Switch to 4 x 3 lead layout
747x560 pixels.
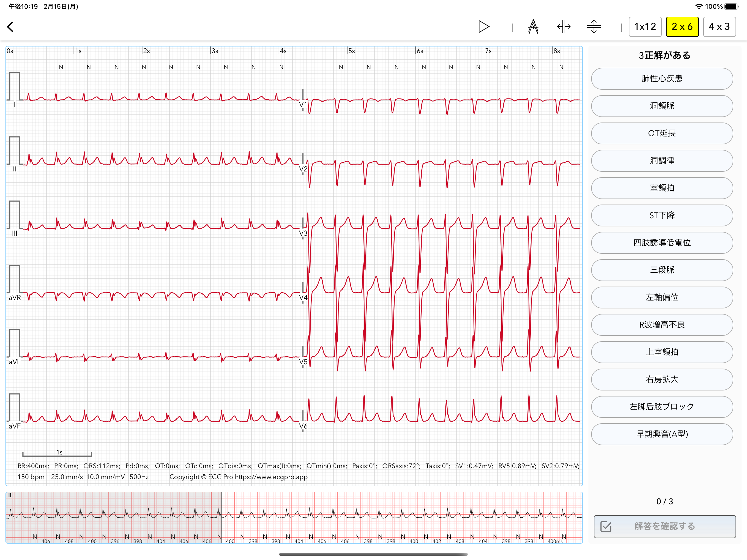point(719,27)
